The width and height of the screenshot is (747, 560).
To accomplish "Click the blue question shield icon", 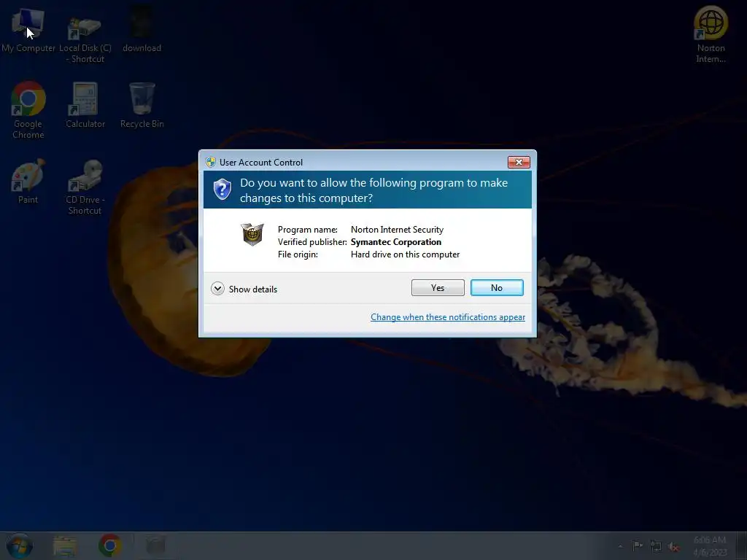I will click(222, 190).
